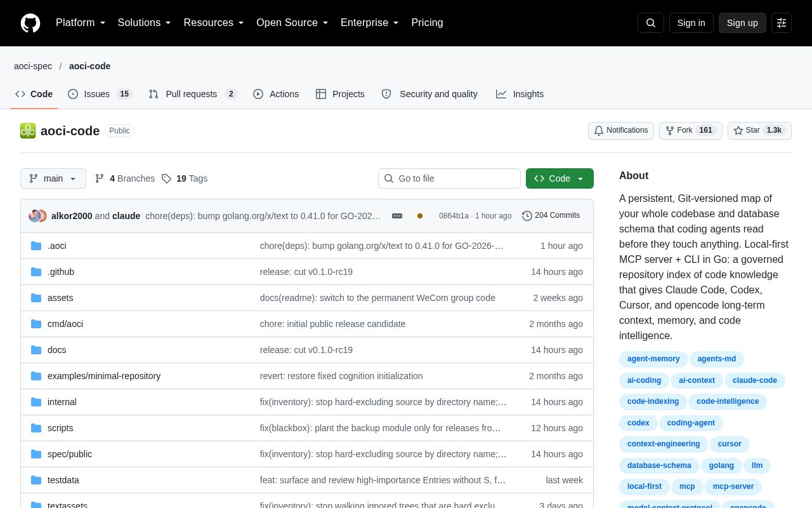This screenshot has width=812, height=508.
Task: Open the docs folder icon
Action: [36, 350]
